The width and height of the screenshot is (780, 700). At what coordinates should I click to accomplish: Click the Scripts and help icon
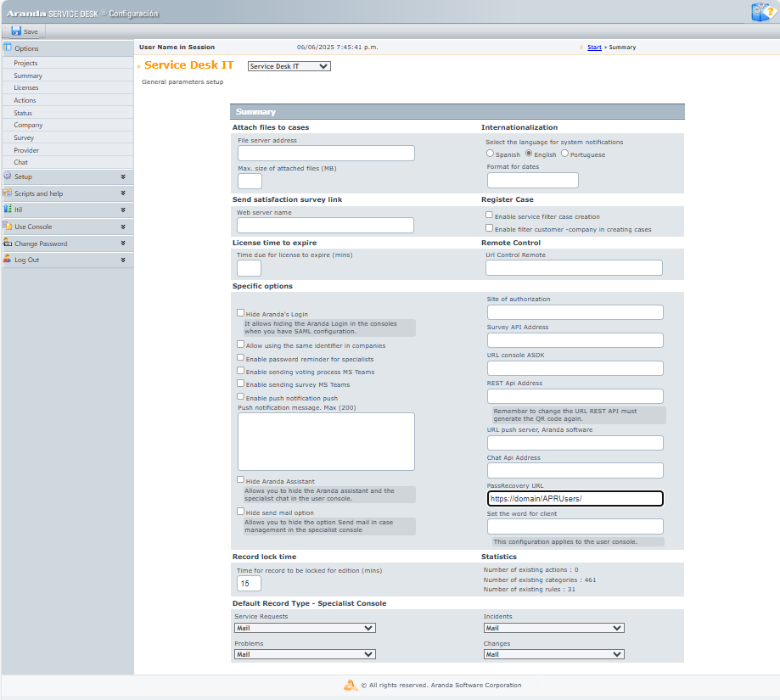(8, 193)
